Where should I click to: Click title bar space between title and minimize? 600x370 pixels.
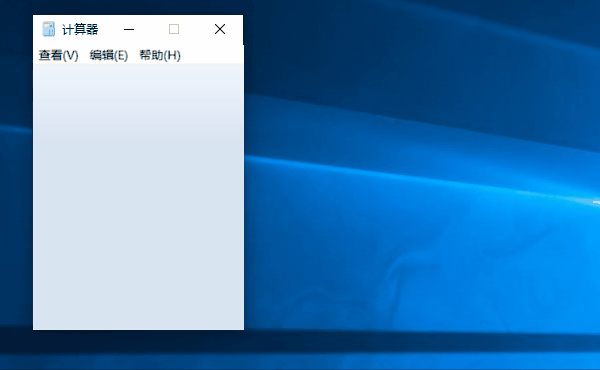[x=109, y=29]
